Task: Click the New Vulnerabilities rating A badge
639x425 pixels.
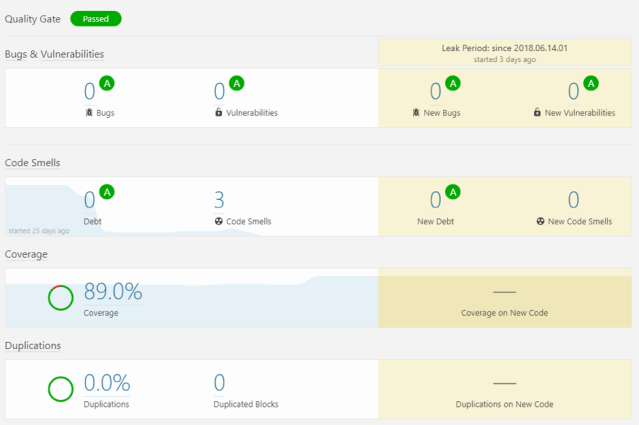Action: pos(591,83)
